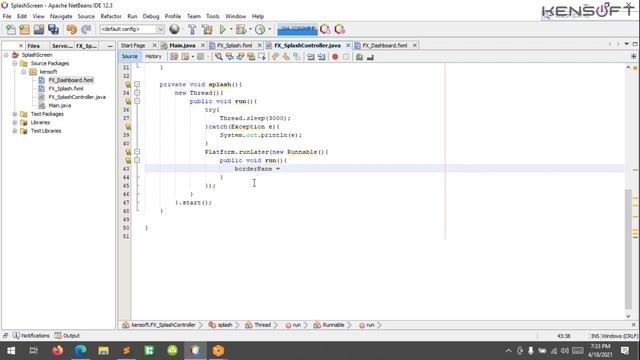Click the blue memory usage bar
The image size is (640, 360).
pos(297,29)
